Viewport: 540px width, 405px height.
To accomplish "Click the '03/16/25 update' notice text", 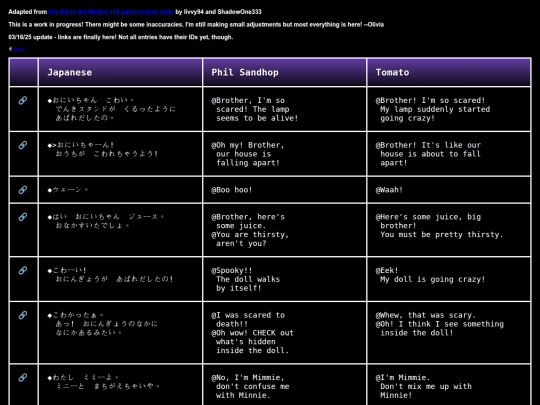I will point(121,37).
